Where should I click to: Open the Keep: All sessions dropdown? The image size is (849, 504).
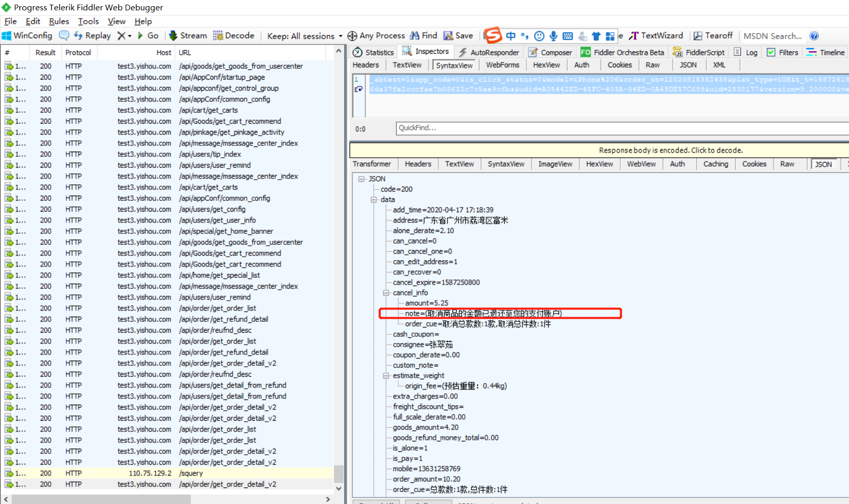(304, 36)
